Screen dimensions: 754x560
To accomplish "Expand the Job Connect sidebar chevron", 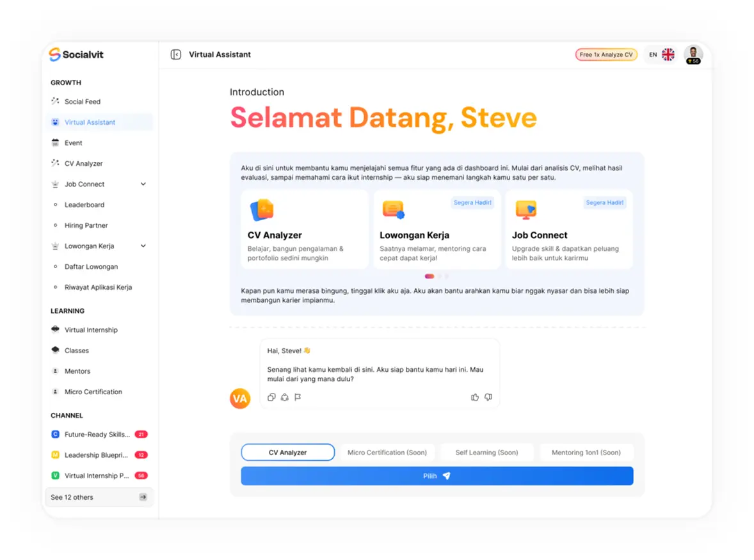I will [143, 184].
